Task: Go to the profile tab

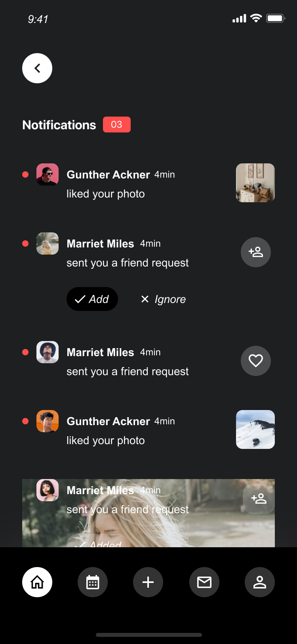Action: pos(260,582)
